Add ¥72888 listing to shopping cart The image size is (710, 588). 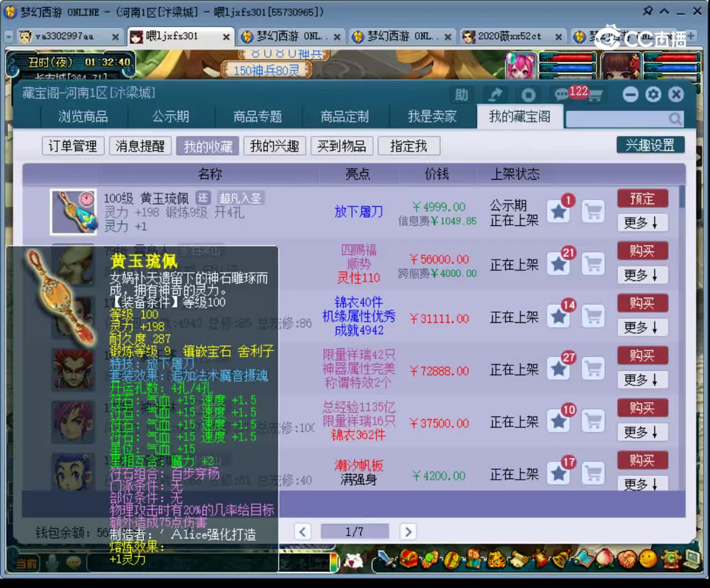point(593,369)
